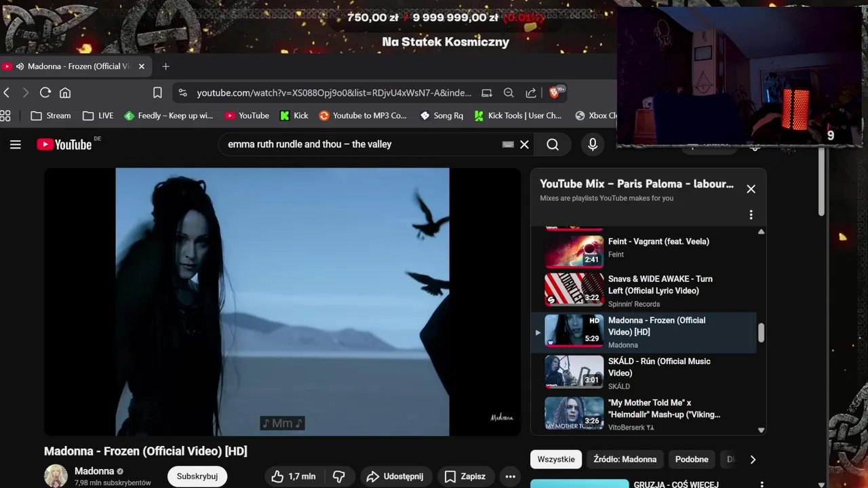Open the Xbox Cl... bookmark
The height and width of the screenshot is (488, 868).
coord(595,116)
